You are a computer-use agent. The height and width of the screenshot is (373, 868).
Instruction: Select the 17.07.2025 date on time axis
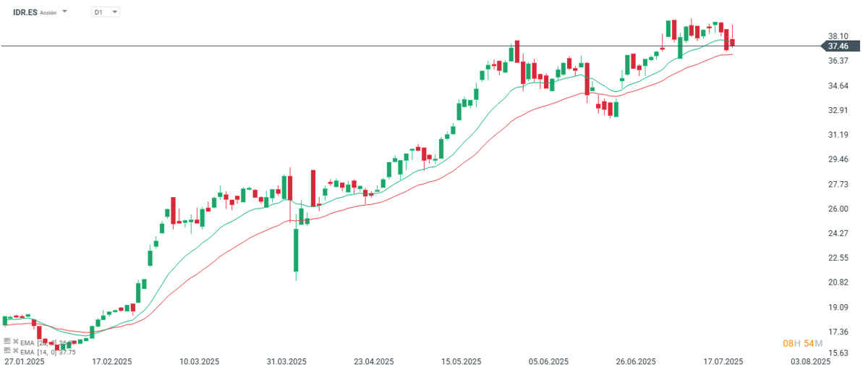(724, 361)
